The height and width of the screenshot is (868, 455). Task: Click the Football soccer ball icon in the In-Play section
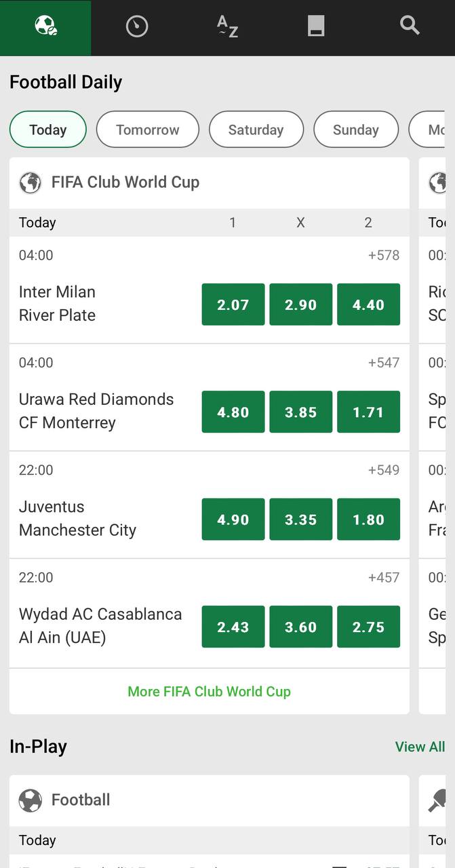[30, 800]
